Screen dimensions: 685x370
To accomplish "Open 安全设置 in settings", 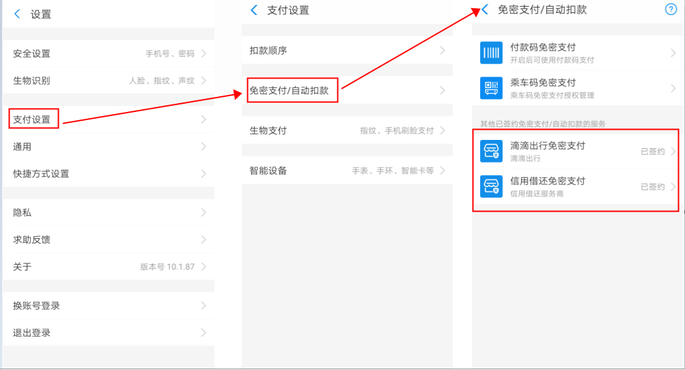I will point(109,53).
